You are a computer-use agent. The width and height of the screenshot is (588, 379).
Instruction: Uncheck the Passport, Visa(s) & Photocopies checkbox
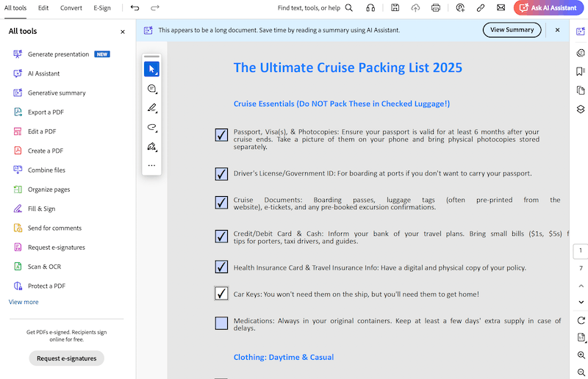221,134
